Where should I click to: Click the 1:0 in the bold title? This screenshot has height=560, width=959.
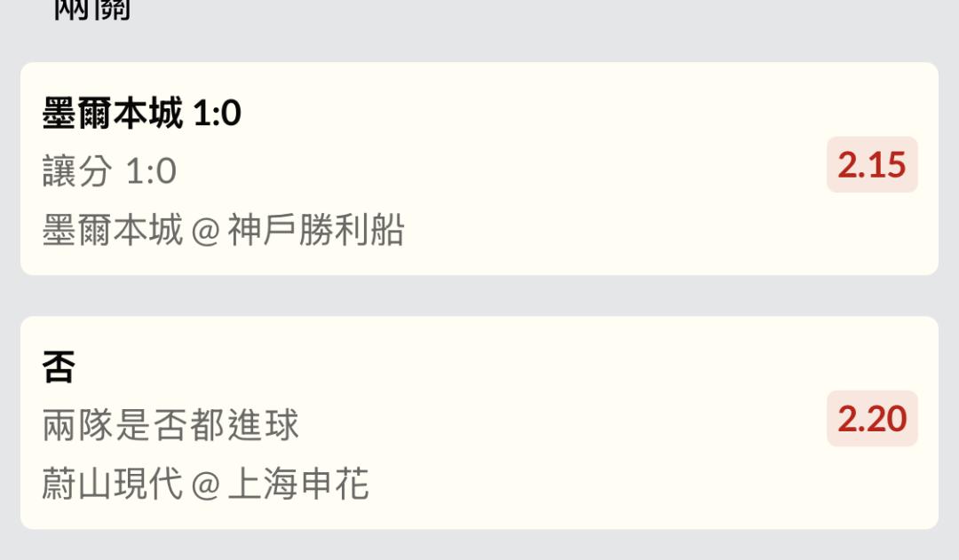click(x=217, y=114)
